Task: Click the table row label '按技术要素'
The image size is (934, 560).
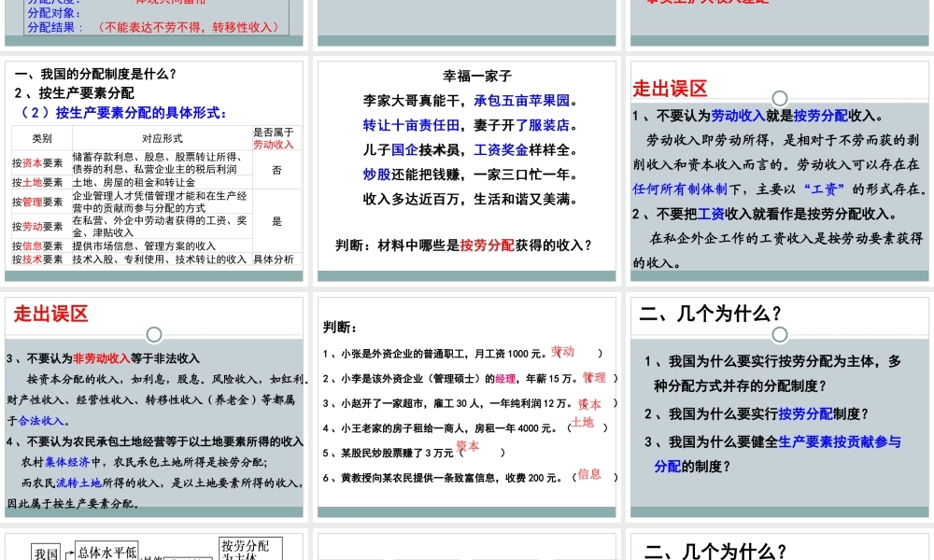Action: point(37,259)
